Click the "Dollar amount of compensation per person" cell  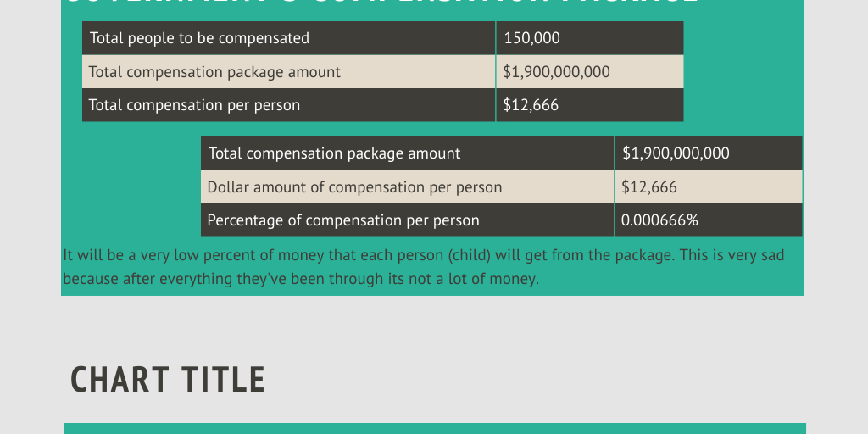click(354, 187)
